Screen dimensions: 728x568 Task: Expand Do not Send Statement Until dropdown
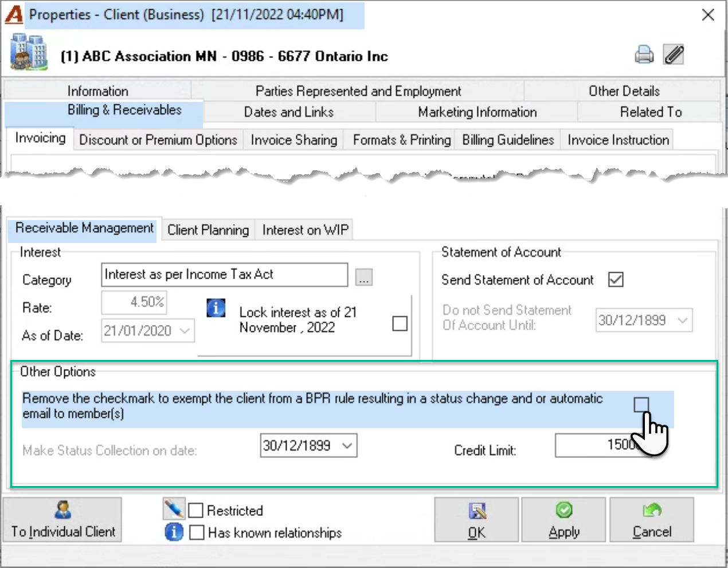682,320
